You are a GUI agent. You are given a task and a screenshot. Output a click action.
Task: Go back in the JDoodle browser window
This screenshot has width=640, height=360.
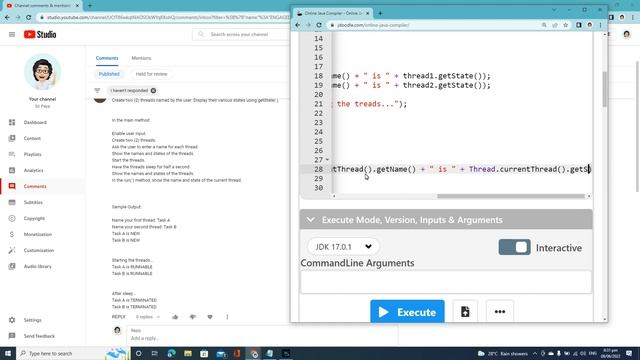298,25
